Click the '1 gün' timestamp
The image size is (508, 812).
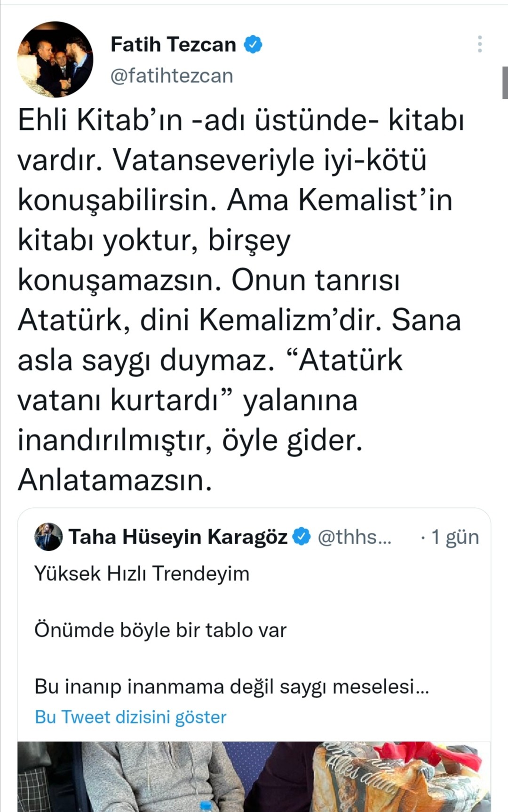pos(454,537)
